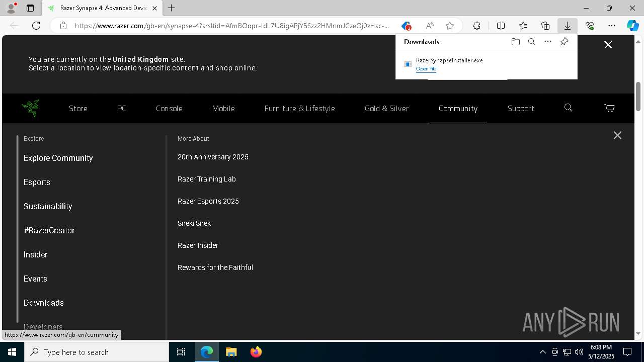Select the Community menu item
This screenshot has width=644, height=362.
point(458,108)
